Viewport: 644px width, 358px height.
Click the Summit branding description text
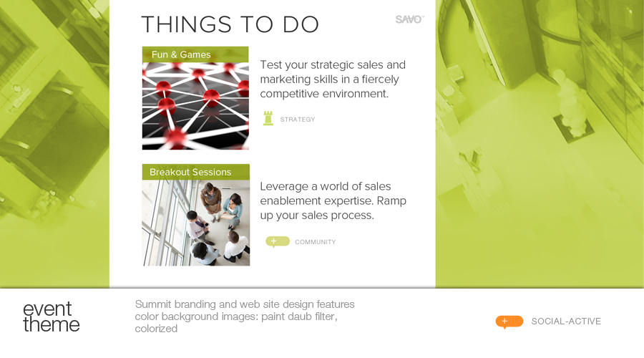coord(245,316)
